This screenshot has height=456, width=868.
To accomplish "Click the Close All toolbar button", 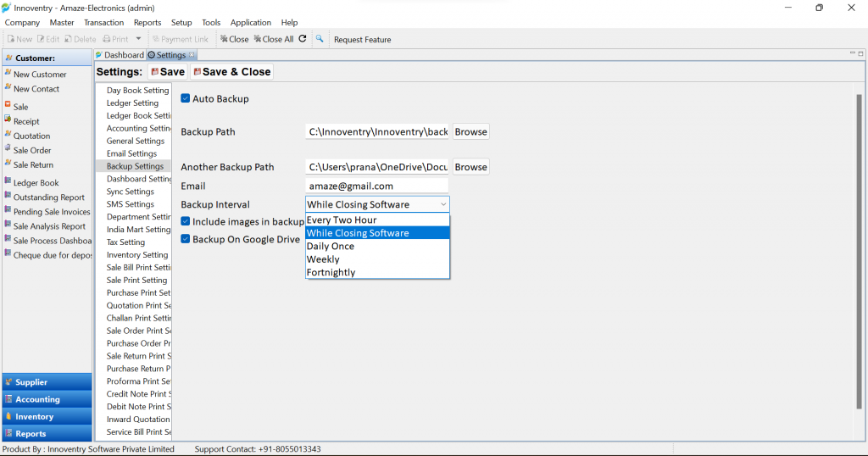I will 274,39.
